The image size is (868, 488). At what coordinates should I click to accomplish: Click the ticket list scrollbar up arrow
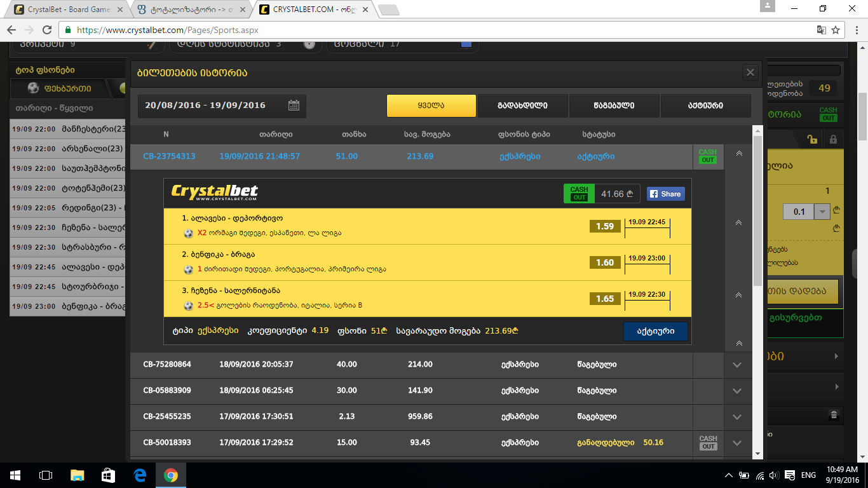(x=757, y=130)
